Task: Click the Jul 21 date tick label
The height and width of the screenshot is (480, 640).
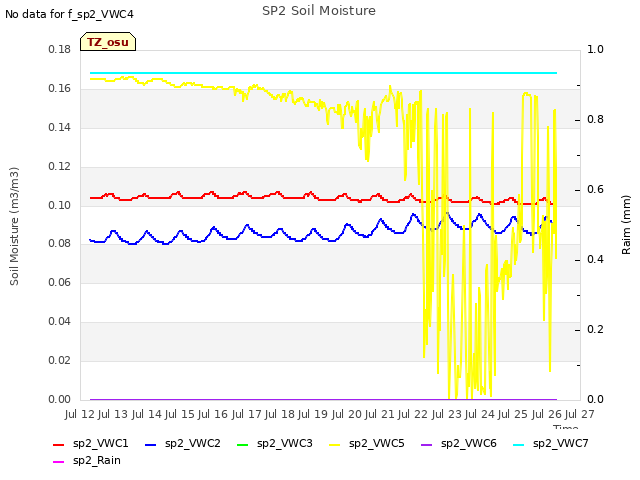Action: pos(380,414)
